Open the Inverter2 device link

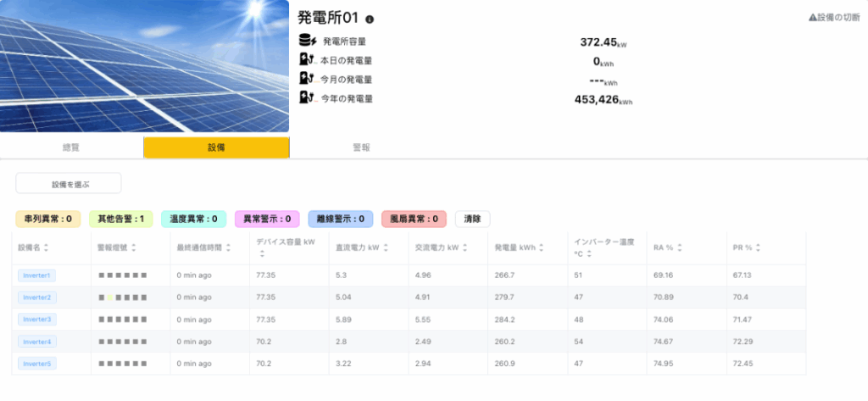coord(37,298)
